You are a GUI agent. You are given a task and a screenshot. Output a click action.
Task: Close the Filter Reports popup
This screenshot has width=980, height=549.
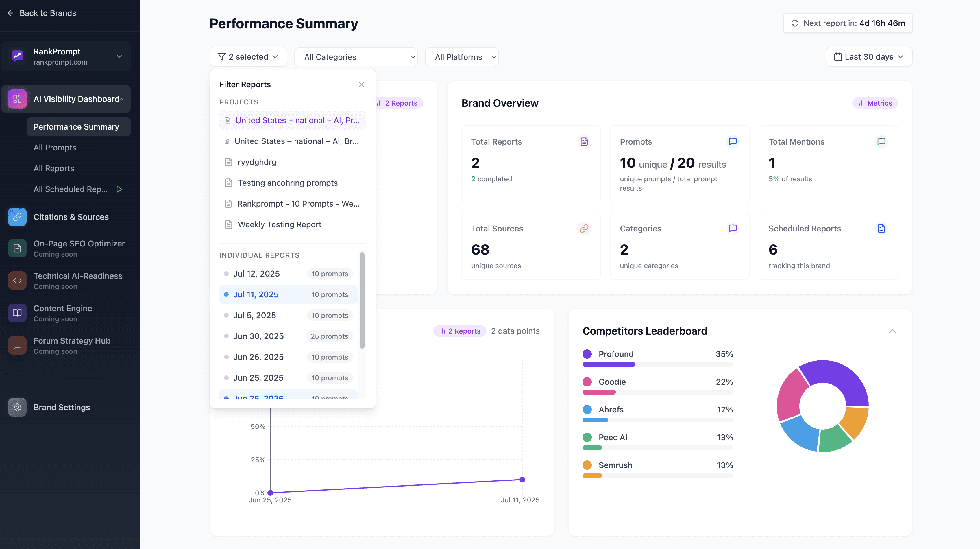pos(361,84)
